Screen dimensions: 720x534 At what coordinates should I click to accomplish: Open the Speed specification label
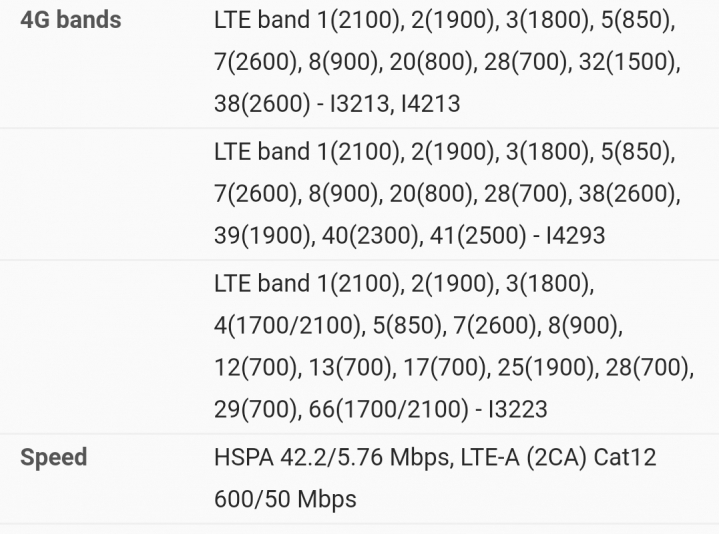pos(54,457)
